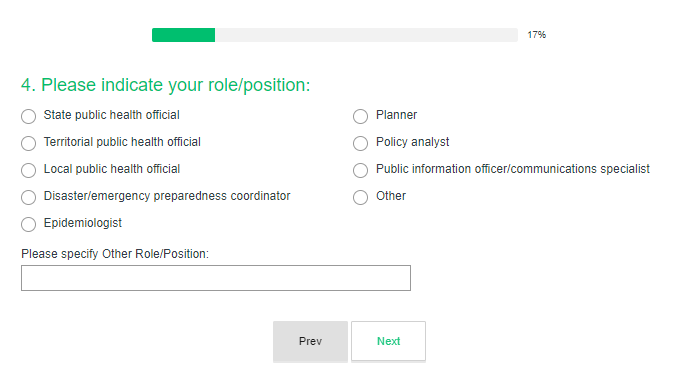Choose the Planner radio option
The width and height of the screenshot is (674, 382).
point(360,116)
